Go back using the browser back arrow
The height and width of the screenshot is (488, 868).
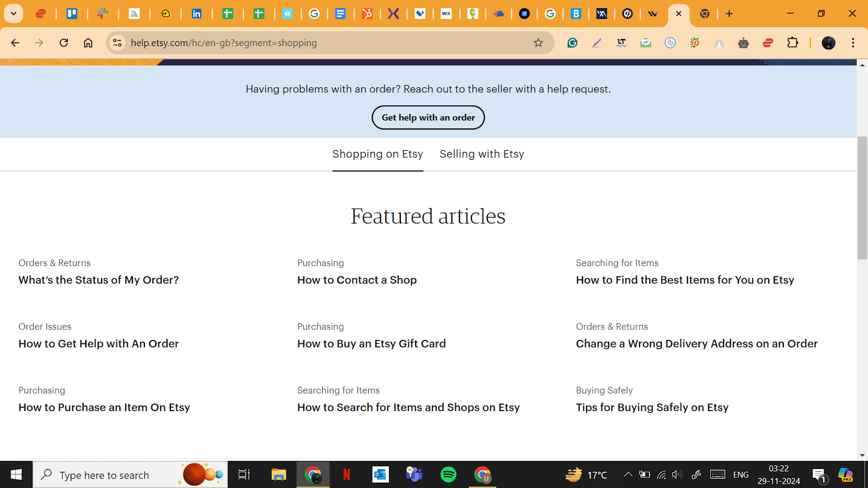tap(15, 43)
